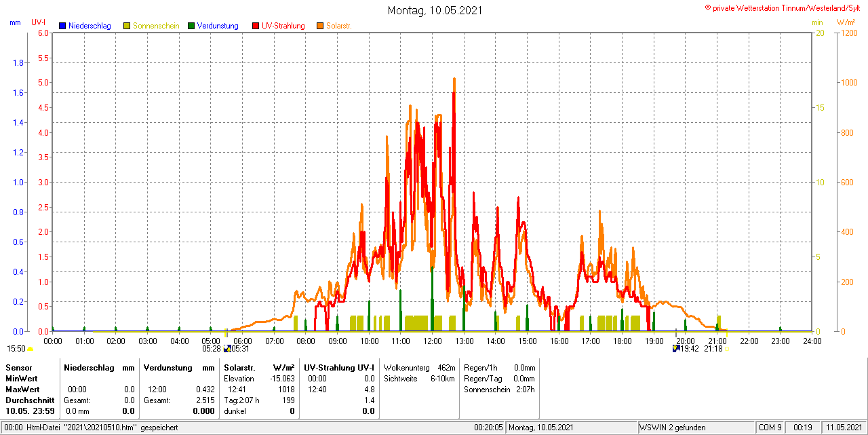The image size is (868, 435).
Task: Select the Solarstr. legend label
Action: 338,26
